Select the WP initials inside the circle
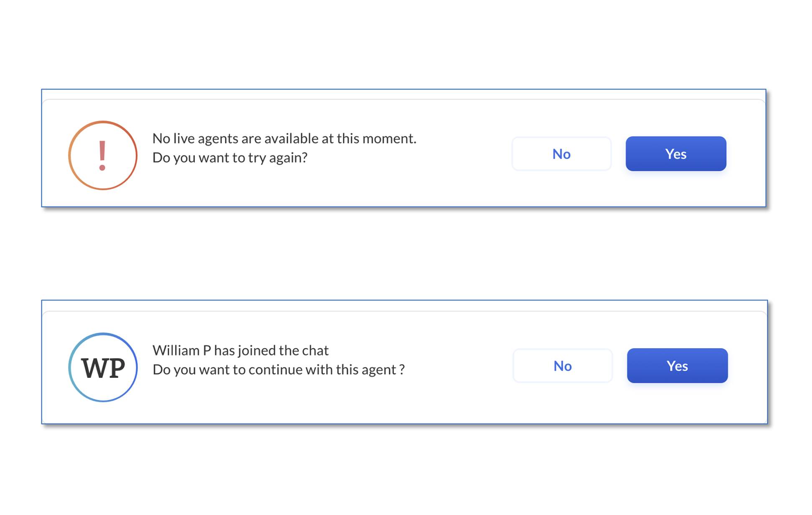812x515 pixels. click(x=103, y=368)
